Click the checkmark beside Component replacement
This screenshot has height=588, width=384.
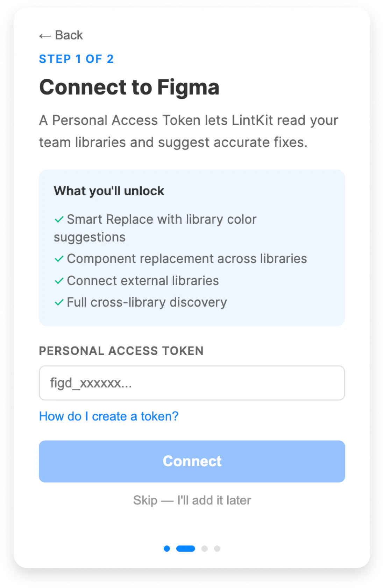pyautogui.click(x=58, y=259)
